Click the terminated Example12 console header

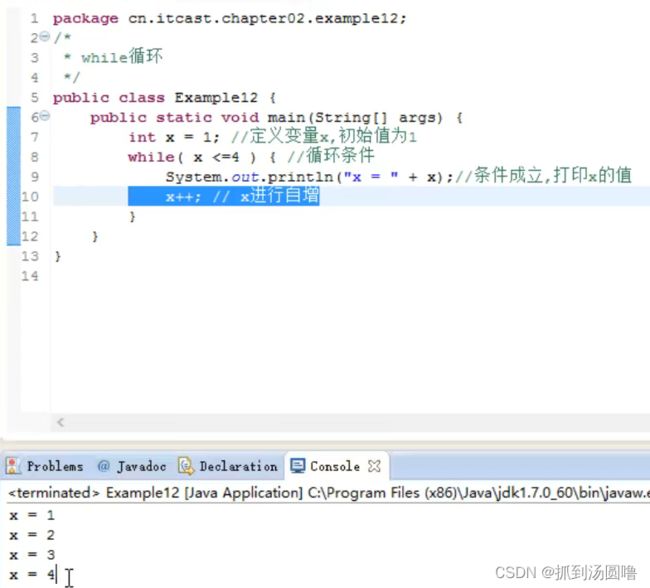coord(328,493)
